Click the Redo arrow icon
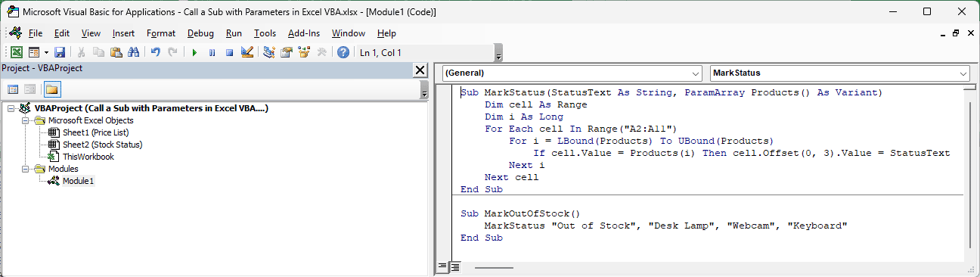980x277 pixels. pos(172,52)
